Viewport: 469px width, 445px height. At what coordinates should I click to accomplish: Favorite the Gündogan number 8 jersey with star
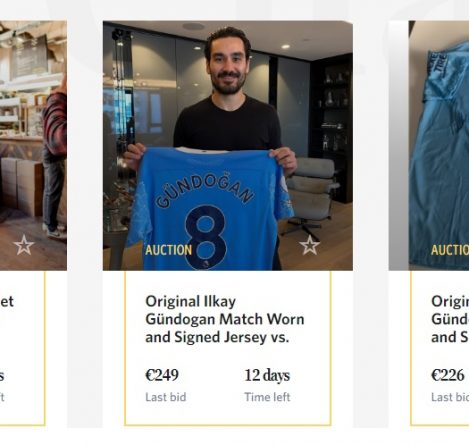point(309,245)
